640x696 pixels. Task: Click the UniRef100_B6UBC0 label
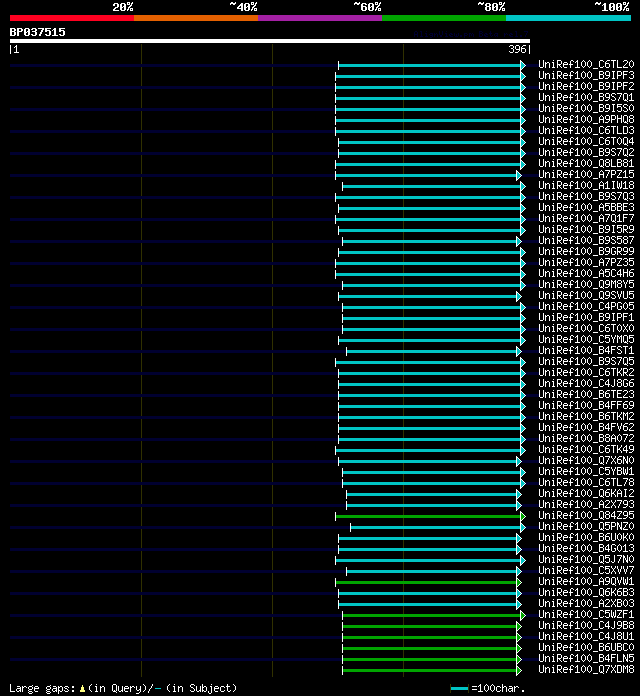coord(586,648)
